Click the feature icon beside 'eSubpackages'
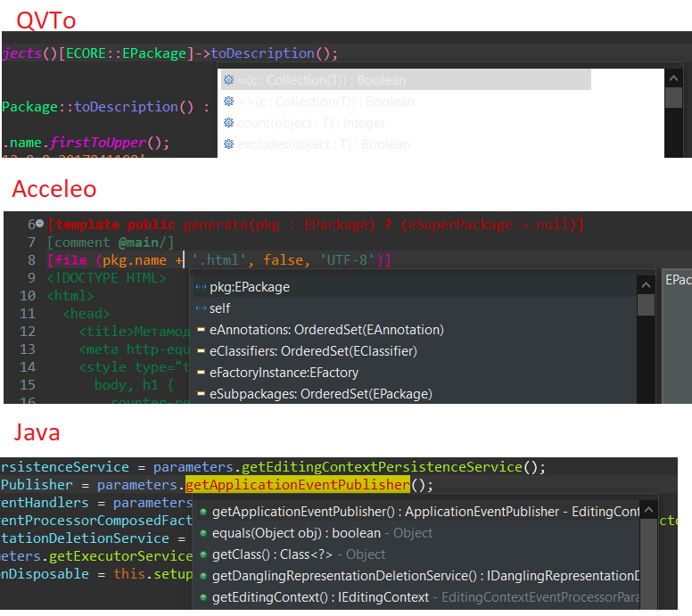The image size is (692, 616). pyautogui.click(x=201, y=394)
